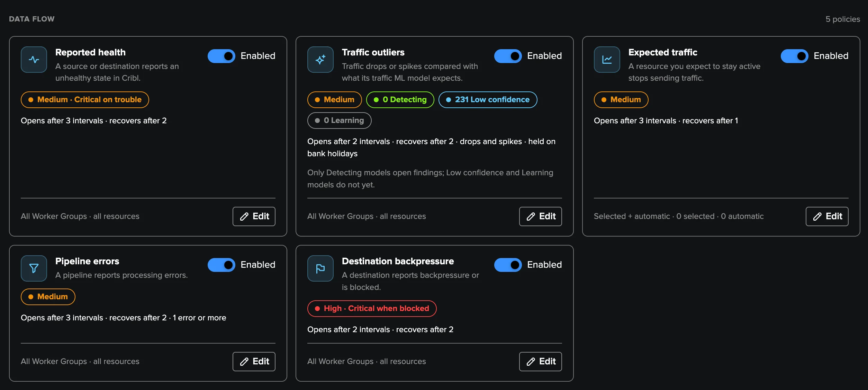Screen dimensions: 868x390
Task: Click 'held on bank holidays' schedule text
Action: point(431,148)
